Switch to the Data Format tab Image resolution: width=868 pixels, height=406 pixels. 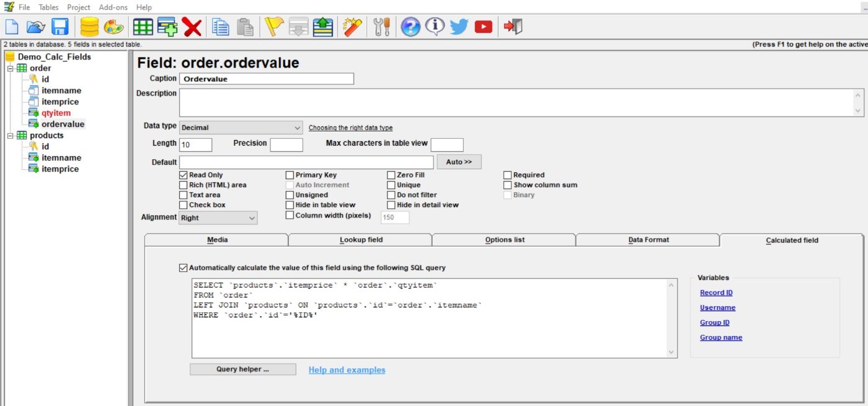(649, 240)
